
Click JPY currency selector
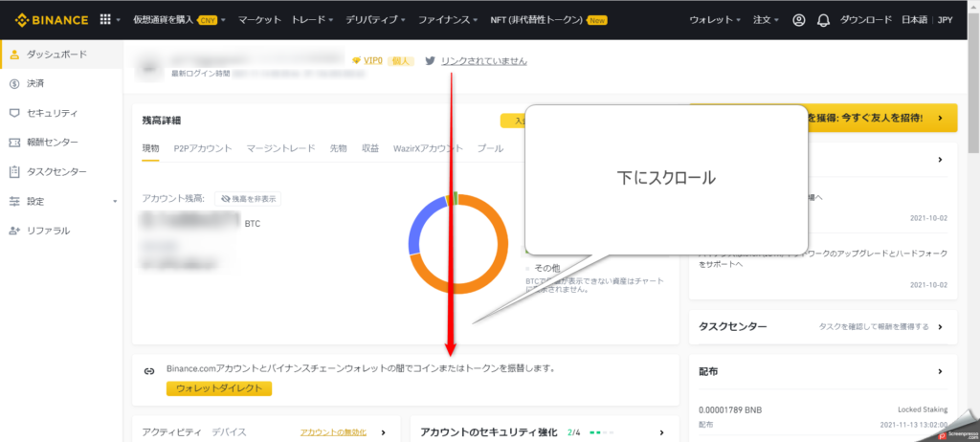click(946, 20)
